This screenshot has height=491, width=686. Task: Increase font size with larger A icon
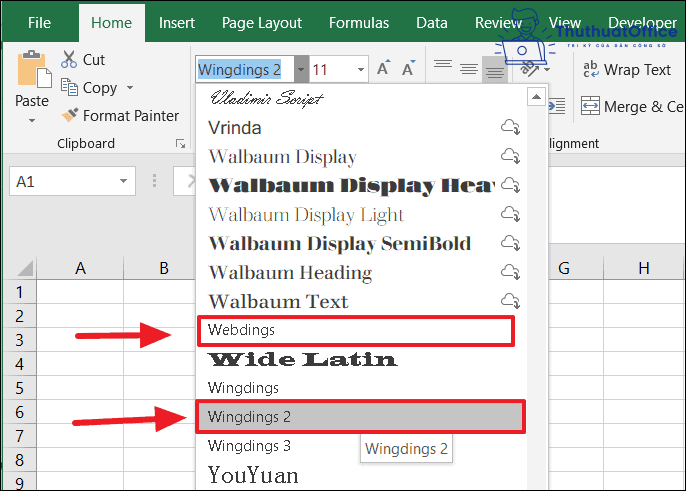(383, 68)
